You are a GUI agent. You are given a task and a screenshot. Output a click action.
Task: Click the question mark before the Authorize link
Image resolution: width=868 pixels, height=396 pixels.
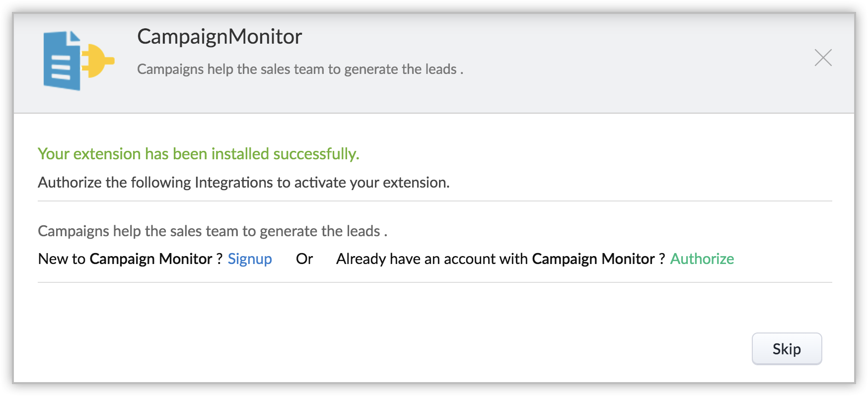662,259
